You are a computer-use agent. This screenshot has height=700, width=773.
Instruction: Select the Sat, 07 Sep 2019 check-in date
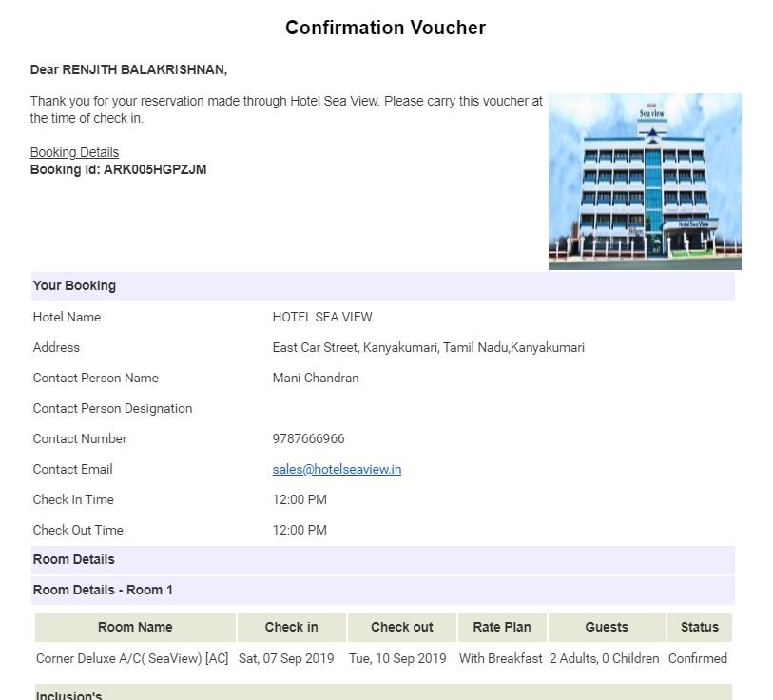click(x=286, y=658)
